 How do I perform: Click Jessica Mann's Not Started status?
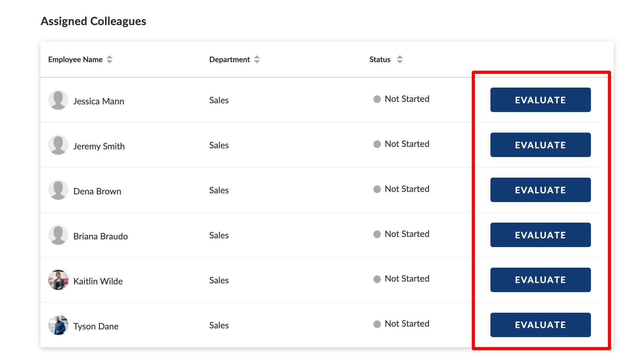(401, 99)
